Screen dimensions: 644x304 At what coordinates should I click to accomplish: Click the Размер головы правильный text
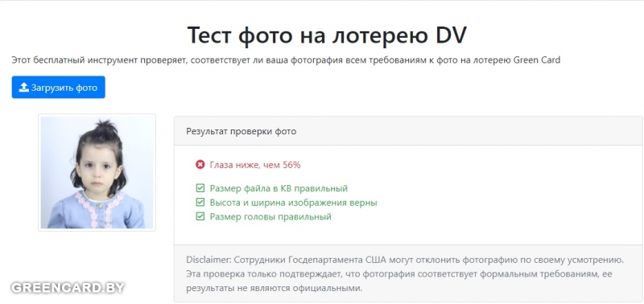pyautogui.click(x=270, y=216)
